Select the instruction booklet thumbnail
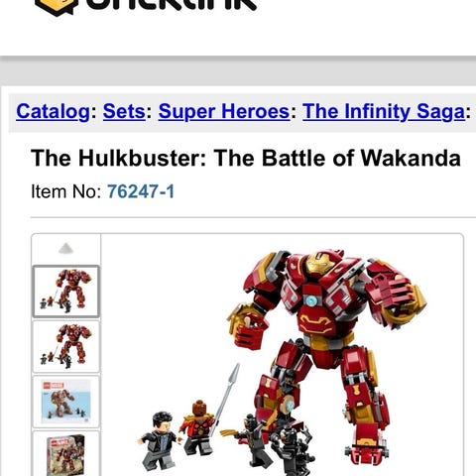 point(66,401)
